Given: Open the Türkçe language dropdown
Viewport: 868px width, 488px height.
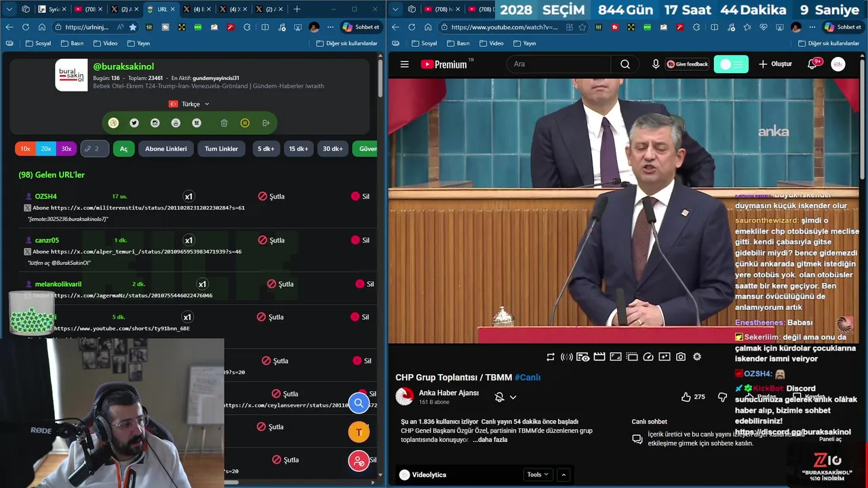Looking at the screenshot, I should [189, 104].
